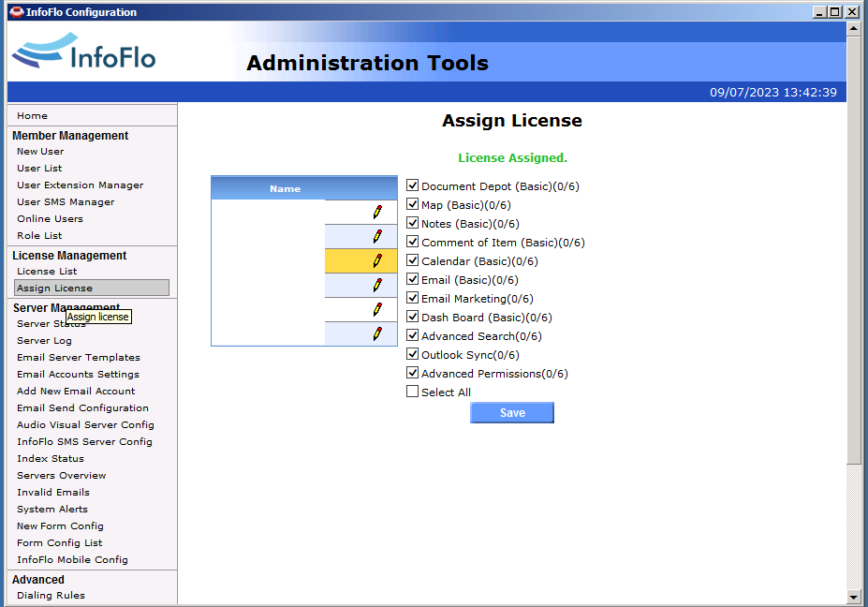Screen dimensions: 868x607
Task: Click the pencil icon in the yellow highlighted row
Action: pyautogui.click(x=377, y=260)
